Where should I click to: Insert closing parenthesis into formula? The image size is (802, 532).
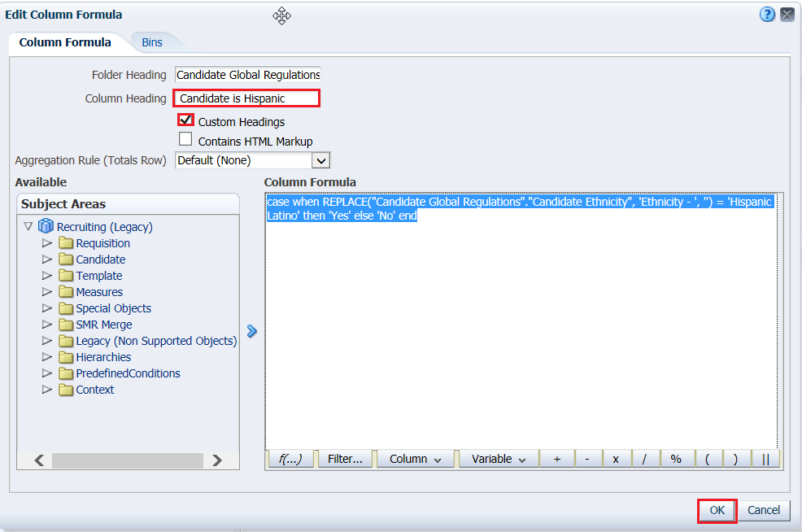pos(735,459)
